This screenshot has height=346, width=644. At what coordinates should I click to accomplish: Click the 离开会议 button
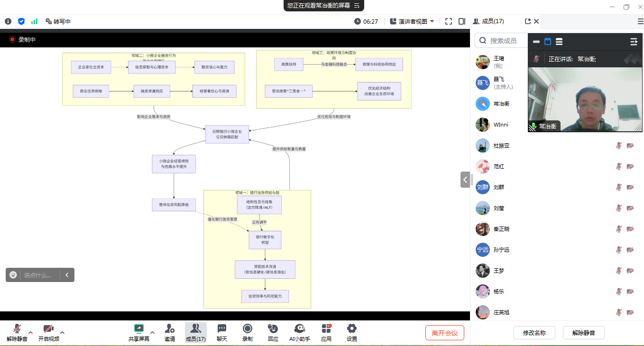pyautogui.click(x=444, y=333)
